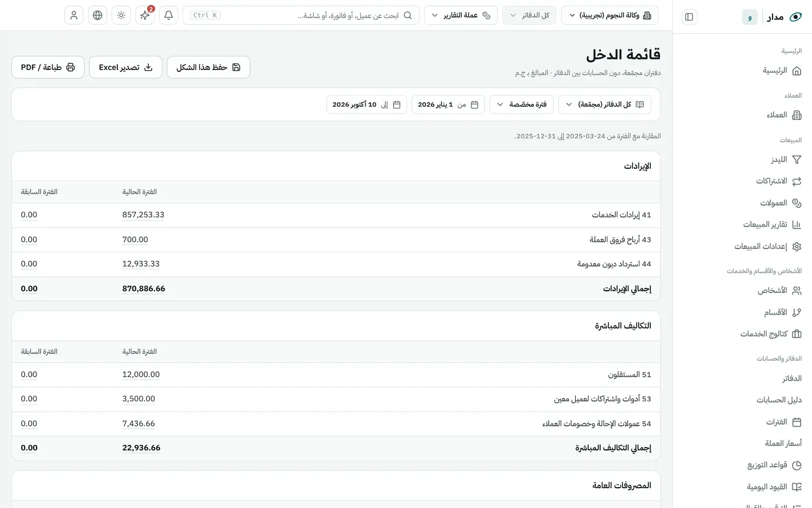Open الدفاتر ledgers in sidebar
This screenshot has width=812, height=508.
point(743,379)
